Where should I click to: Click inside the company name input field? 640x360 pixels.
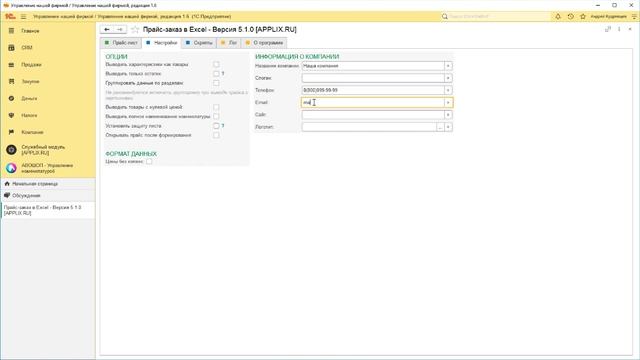(x=373, y=66)
